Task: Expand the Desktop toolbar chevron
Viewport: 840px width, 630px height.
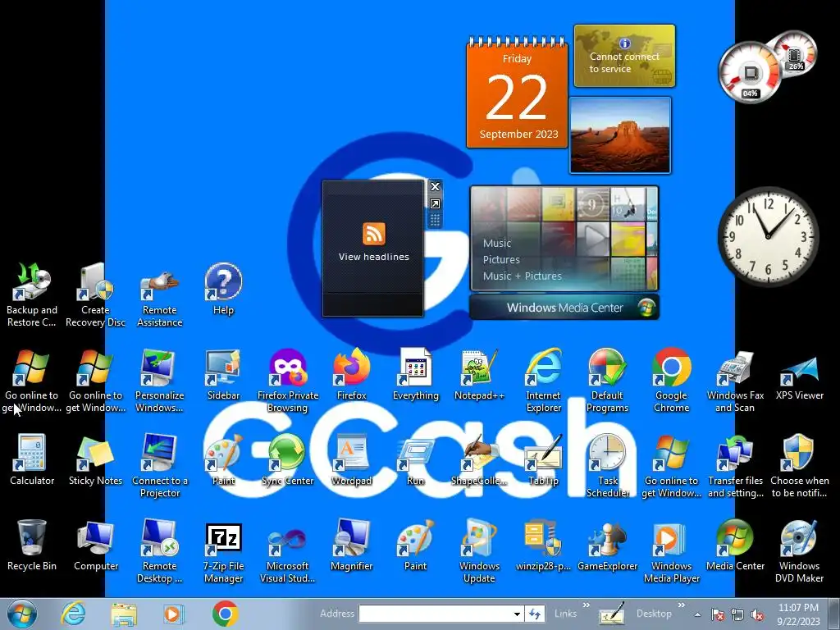Action: pyautogui.click(x=682, y=605)
